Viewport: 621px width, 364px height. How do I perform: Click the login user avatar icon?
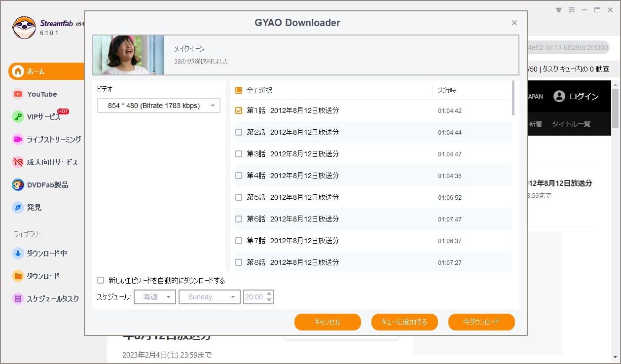[559, 96]
